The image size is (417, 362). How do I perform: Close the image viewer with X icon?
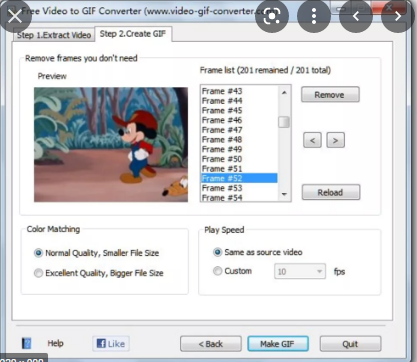click(15, 16)
